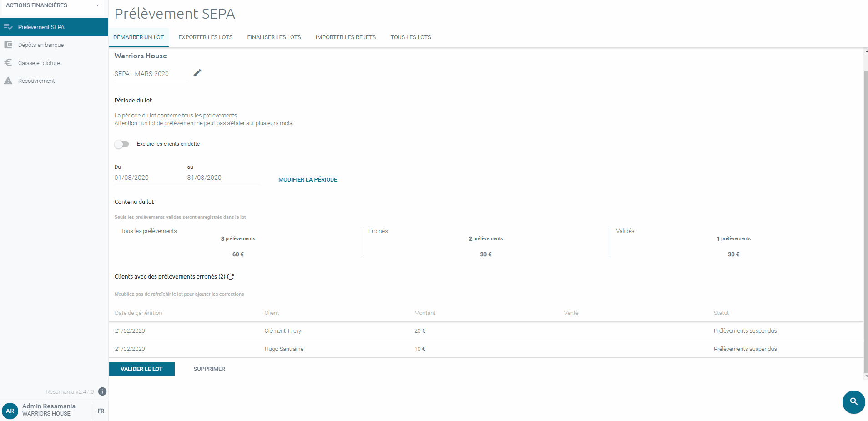Click the 21/02/2020 date in Clément Thery row
This screenshot has height=421, width=868.
coord(130,331)
